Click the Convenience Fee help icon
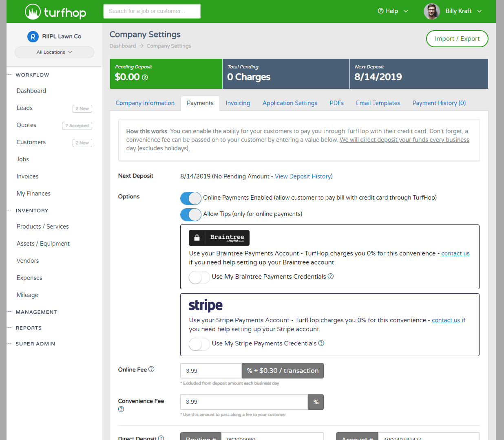This screenshot has height=440, width=504. click(x=121, y=409)
